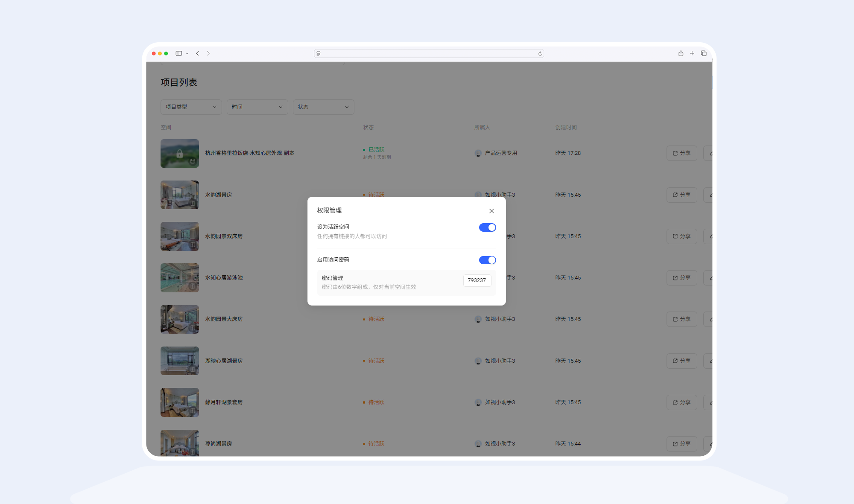This screenshot has width=854, height=504.
Task: Toggle off 设为活跃空间 switch
Action: (487, 227)
